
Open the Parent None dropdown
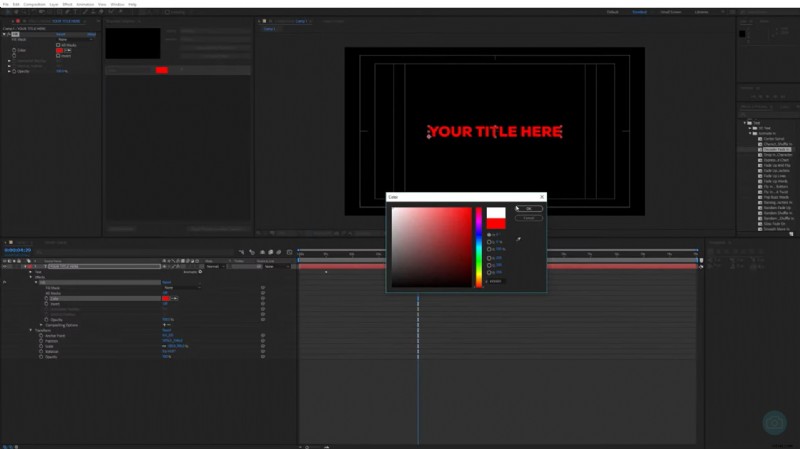pyautogui.click(x=276, y=266)
